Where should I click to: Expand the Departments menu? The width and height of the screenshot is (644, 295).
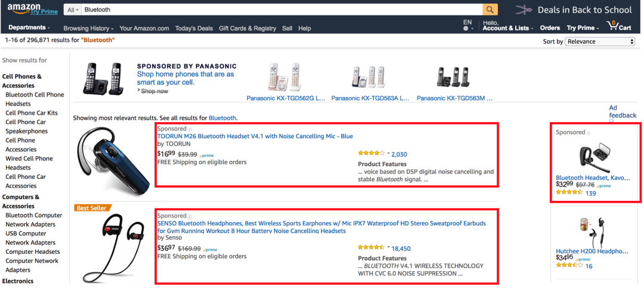pyautogui.click(x=29, y=27)
